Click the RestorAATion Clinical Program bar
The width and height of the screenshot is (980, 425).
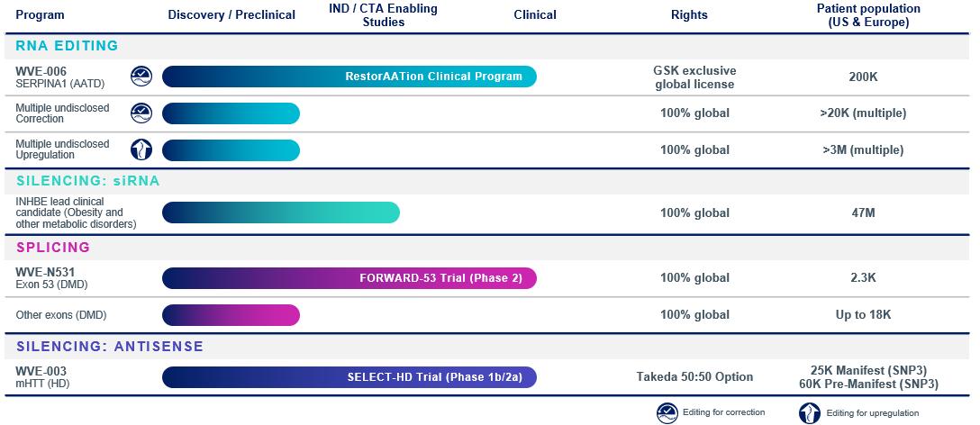[349, 77]
